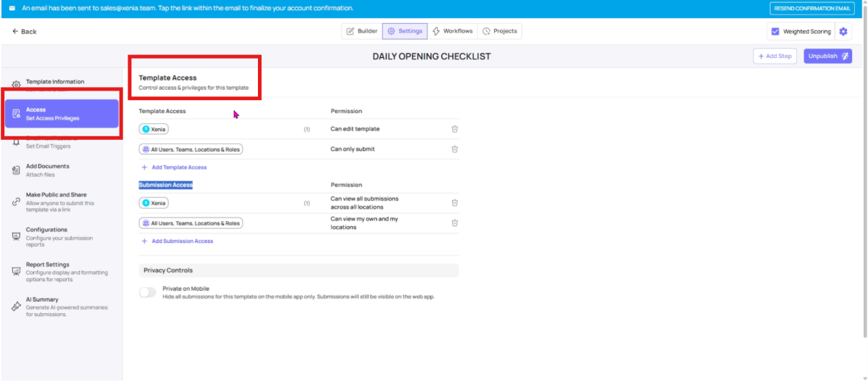Click the Resend Confirmation Email button
The width and height of the screenshot is (868, 382).
[x=811, y=9]
